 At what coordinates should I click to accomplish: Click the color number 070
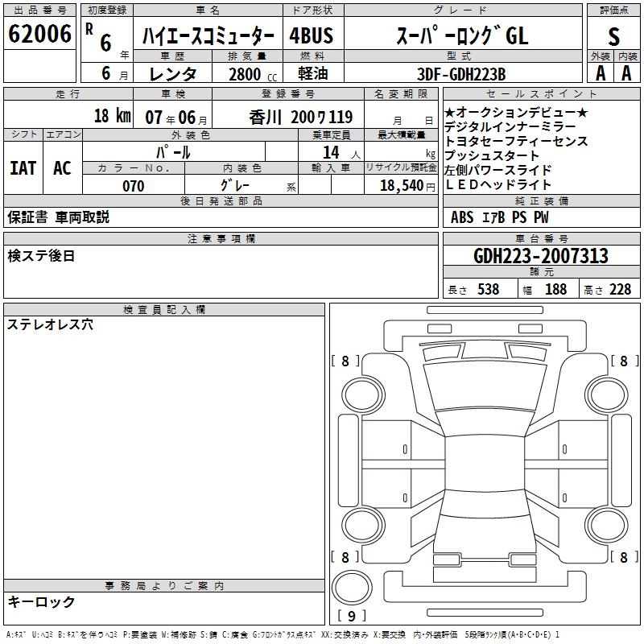tap(133, 186)
